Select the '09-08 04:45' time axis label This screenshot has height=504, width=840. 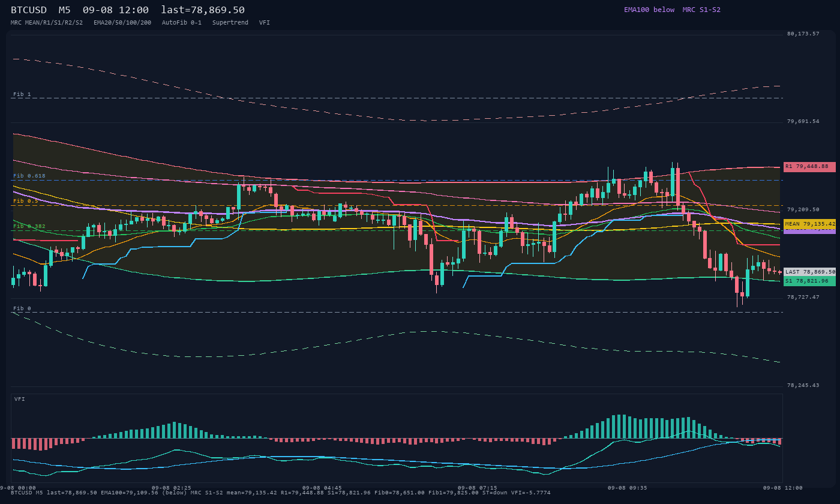point(322,488)
